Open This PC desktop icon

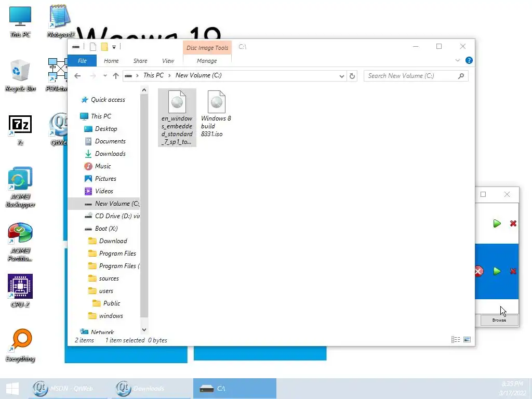pos(20,21)
